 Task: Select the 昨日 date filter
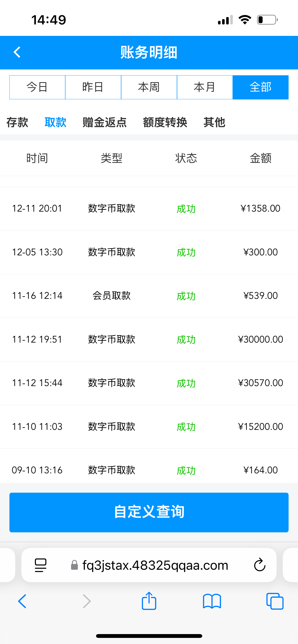(x=93, y=87)
